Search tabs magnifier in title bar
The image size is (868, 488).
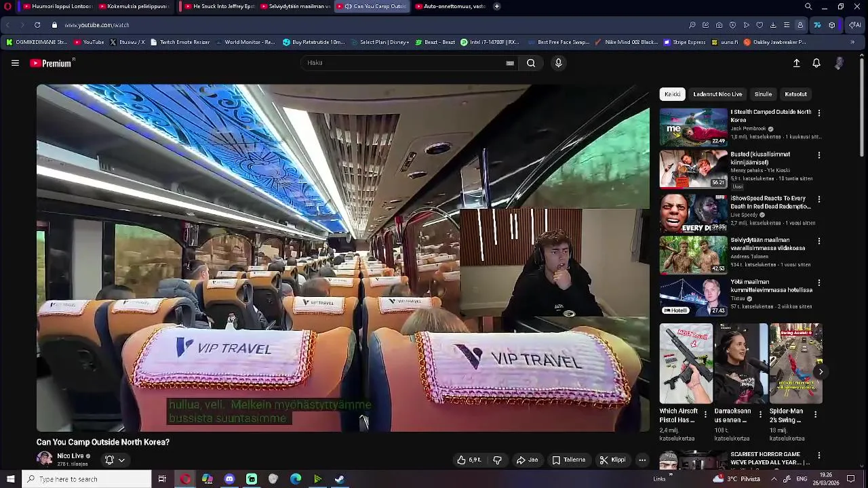tap(808, 7)
